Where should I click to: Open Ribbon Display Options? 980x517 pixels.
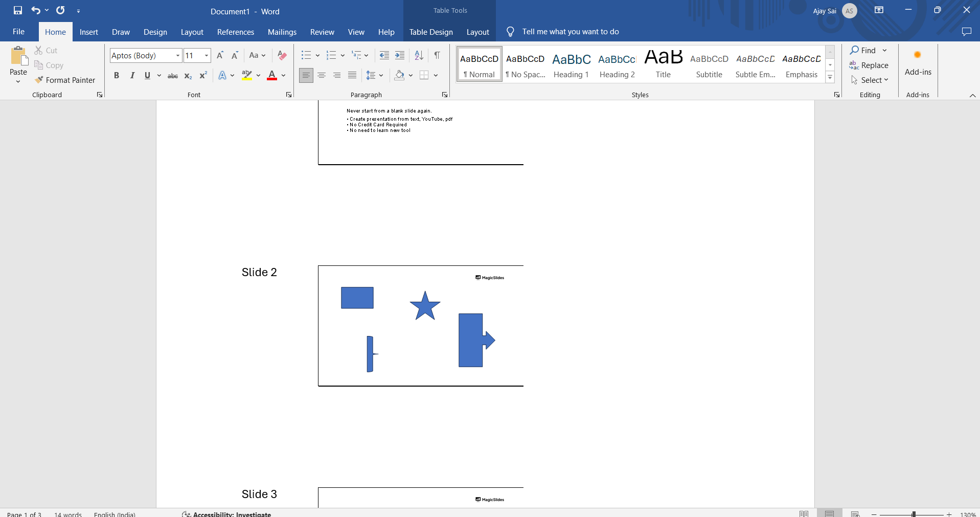click(879, 10)
